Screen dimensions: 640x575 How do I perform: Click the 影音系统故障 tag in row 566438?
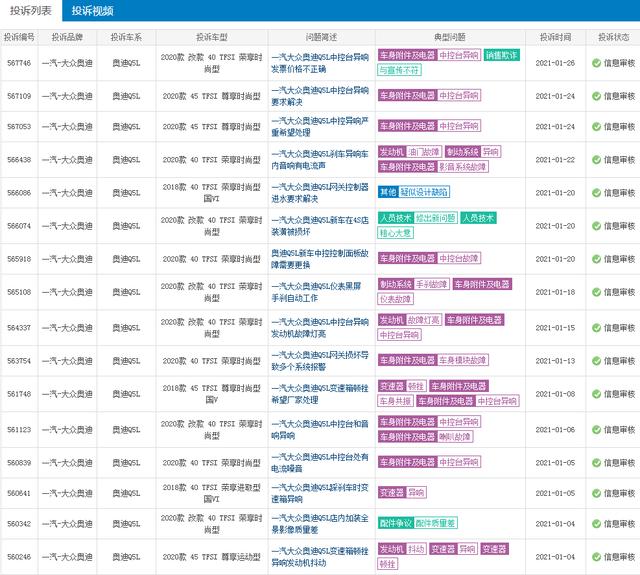(x=462, y=167)
